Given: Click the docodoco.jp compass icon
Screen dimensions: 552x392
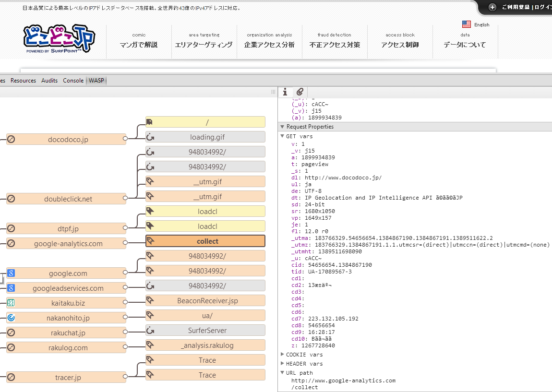Looking at the screenshot, I should click(11, 139).
